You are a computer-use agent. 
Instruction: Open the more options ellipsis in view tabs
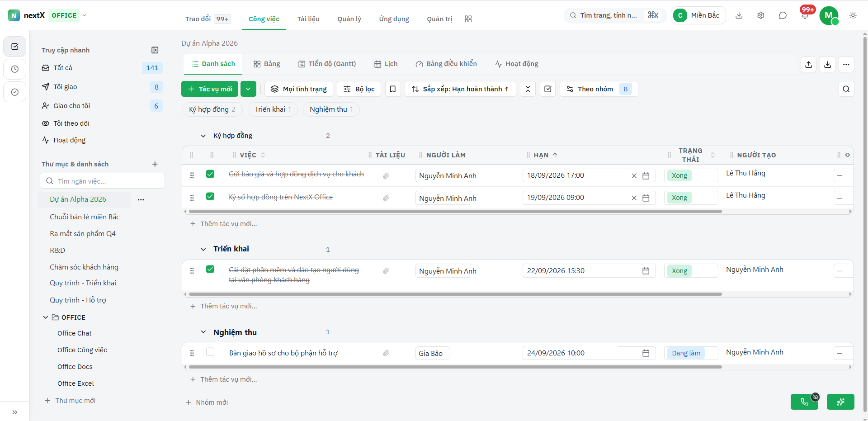coord(846,65)
